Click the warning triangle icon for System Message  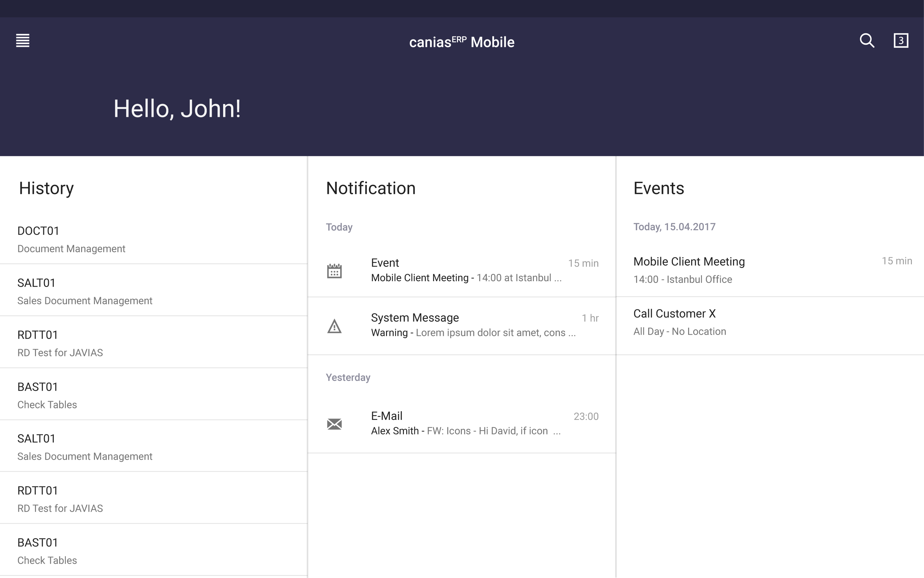coord(334,326)
